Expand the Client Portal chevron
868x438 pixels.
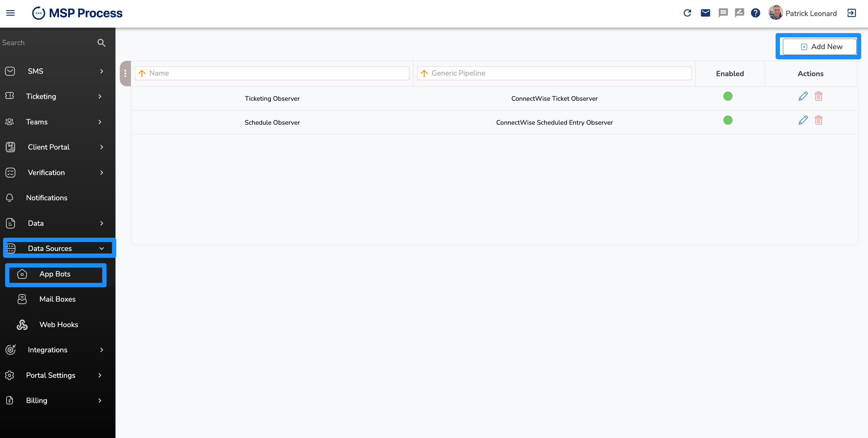(101, 147)
